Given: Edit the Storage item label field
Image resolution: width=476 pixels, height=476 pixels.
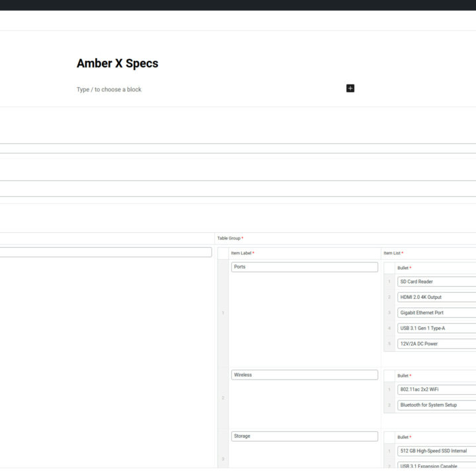Looking at the screenshot, I should click(305, 436).
